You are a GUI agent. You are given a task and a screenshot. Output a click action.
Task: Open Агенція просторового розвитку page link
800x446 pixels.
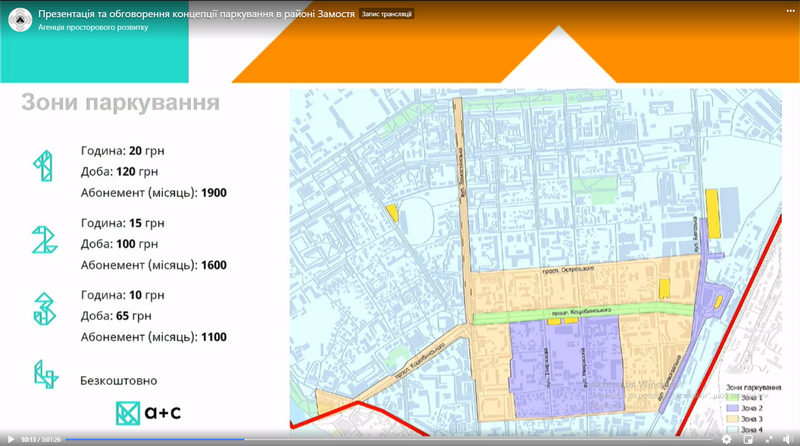[x=92, y=27]
